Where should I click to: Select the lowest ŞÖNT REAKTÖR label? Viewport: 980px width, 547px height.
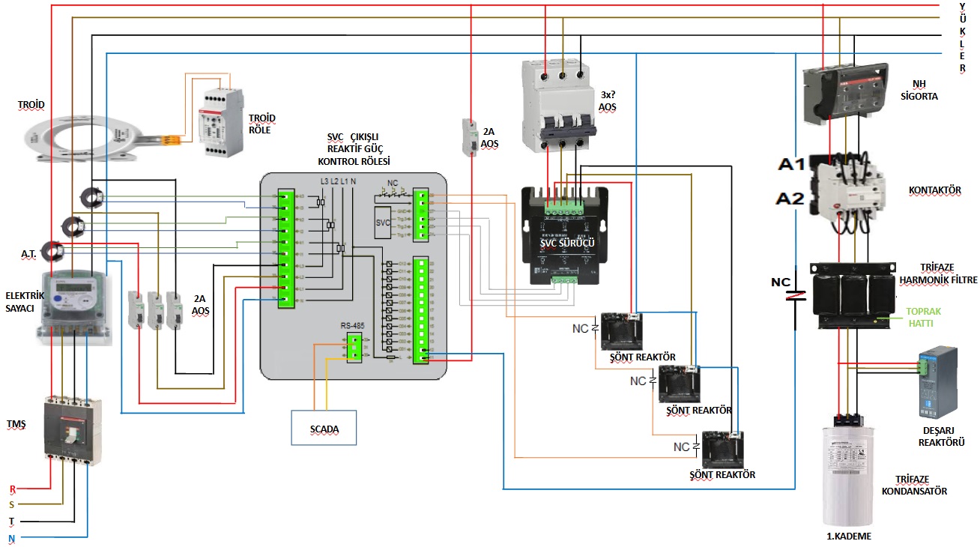click(x=722, y=475)
